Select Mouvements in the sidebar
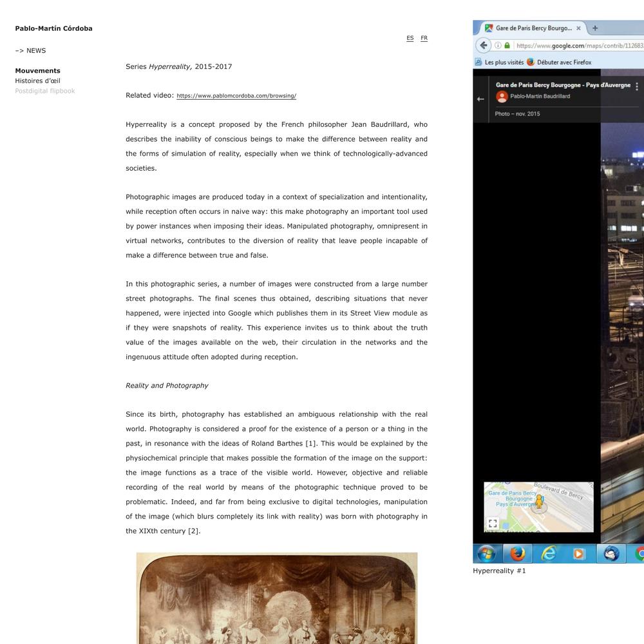The image size is (644, 644). click(38, 71)
